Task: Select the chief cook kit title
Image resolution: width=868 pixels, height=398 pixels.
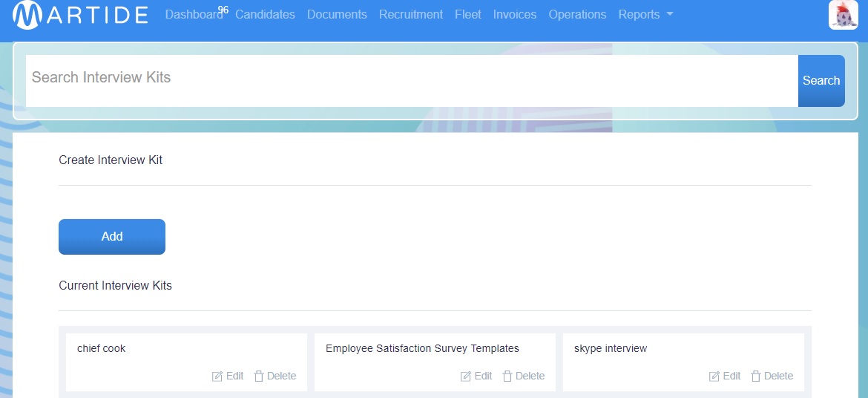Action: pos(102,349)
